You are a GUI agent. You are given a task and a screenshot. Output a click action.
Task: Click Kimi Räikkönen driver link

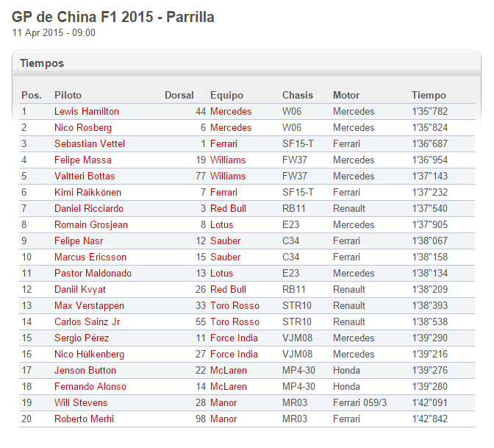(x=88, y=193)
